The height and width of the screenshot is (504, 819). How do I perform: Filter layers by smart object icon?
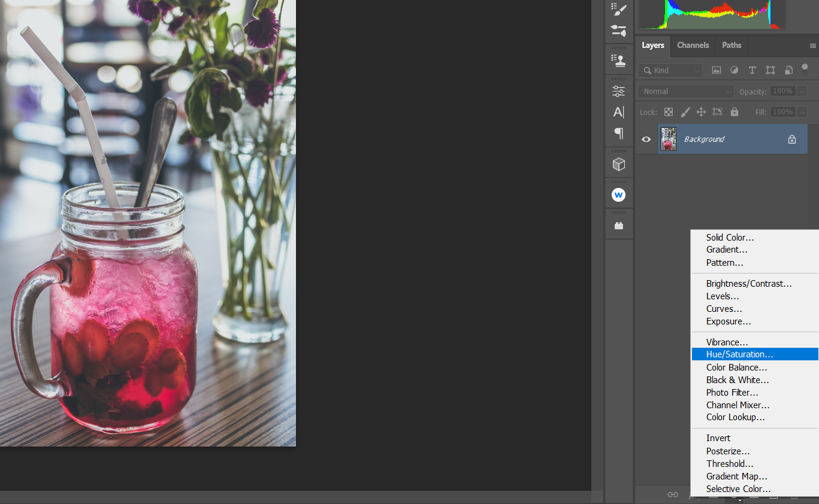click(x=788, y=70)
